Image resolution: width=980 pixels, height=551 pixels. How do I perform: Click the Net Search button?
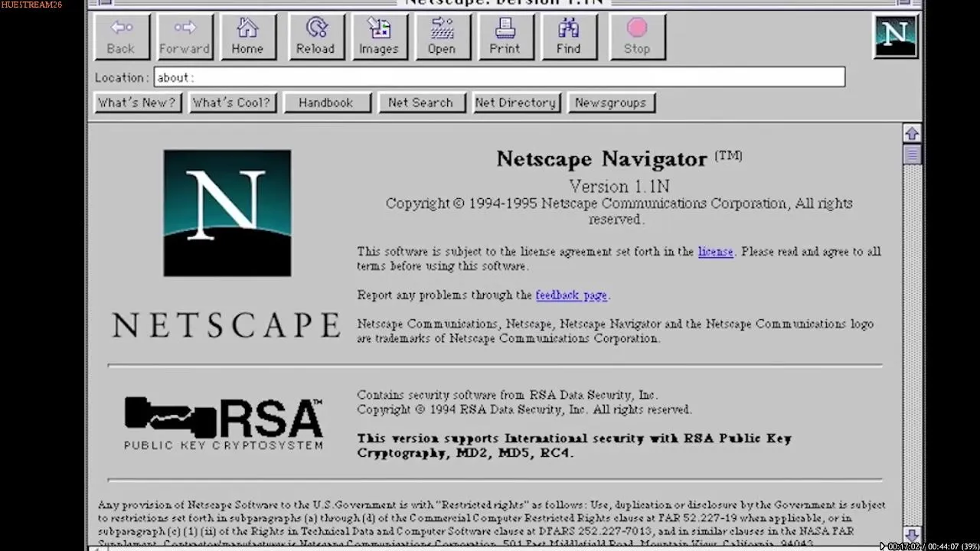click(421, 103)
